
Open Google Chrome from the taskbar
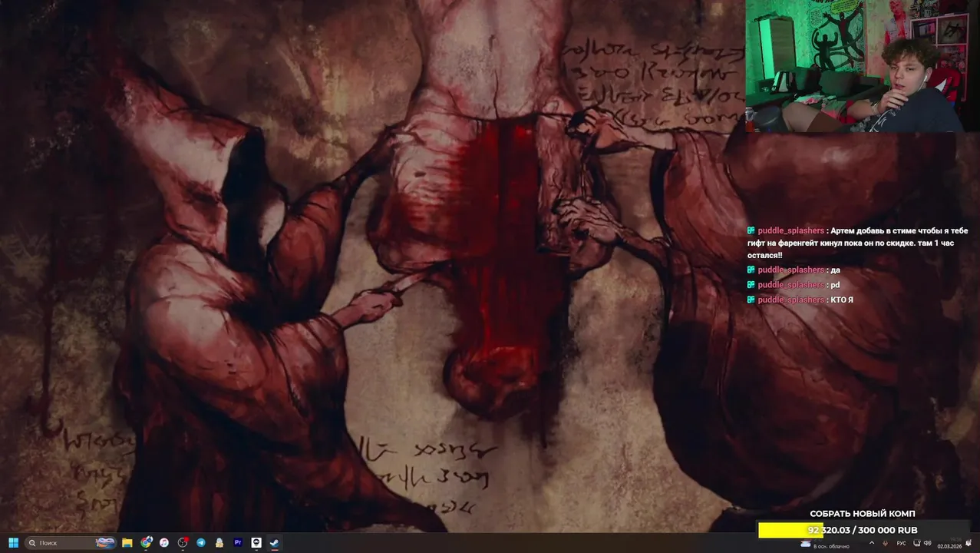146,543
